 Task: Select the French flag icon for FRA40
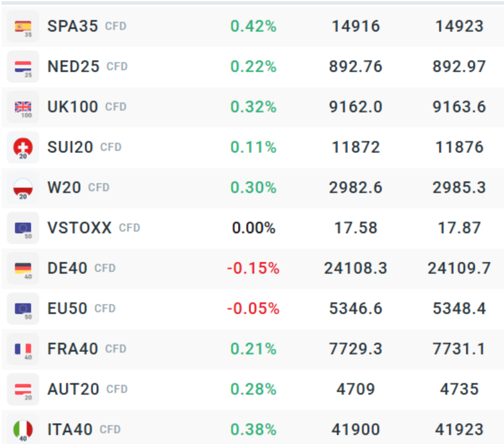pyautogui.click(x=23, y=349)
